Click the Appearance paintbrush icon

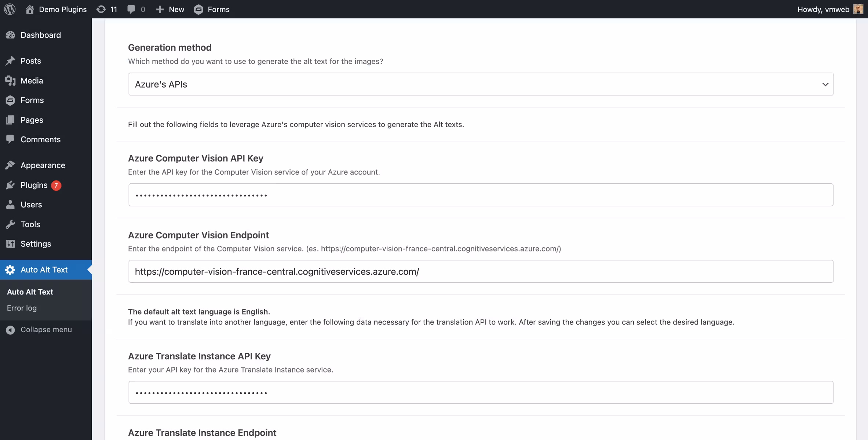(x=10, y=165)
